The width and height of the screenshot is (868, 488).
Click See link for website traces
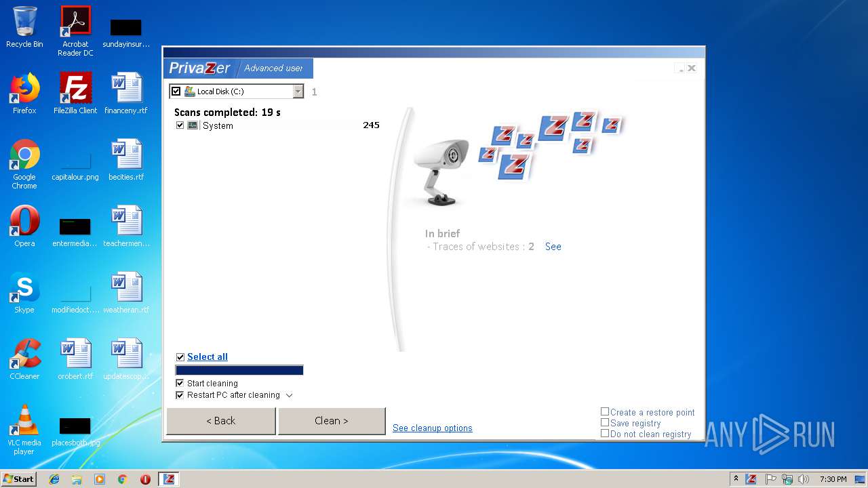[x=553, y=247]
